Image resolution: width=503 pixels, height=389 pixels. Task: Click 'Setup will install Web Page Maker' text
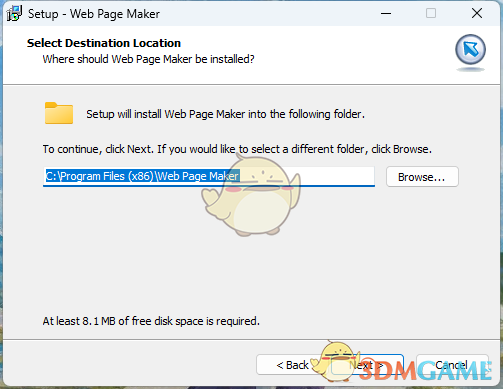tap(225, 114)
